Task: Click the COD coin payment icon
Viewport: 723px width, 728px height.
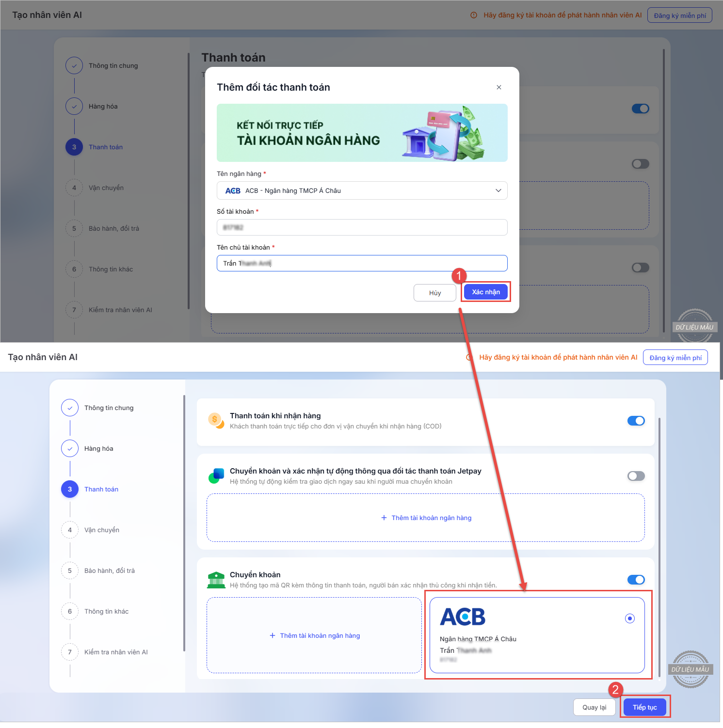Action: click(215, 420)
